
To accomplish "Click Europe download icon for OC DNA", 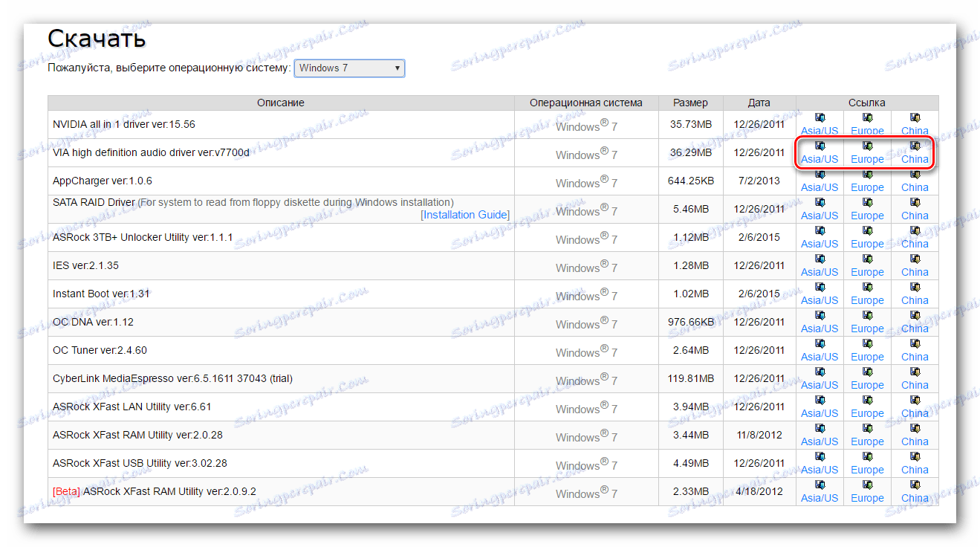I will coord(867,315).
